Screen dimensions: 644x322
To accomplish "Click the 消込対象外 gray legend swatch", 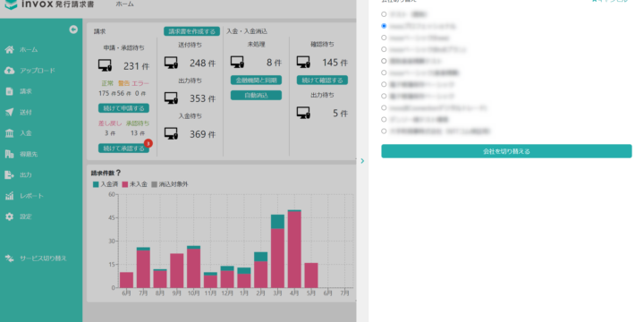I will (x=155, y=185).
